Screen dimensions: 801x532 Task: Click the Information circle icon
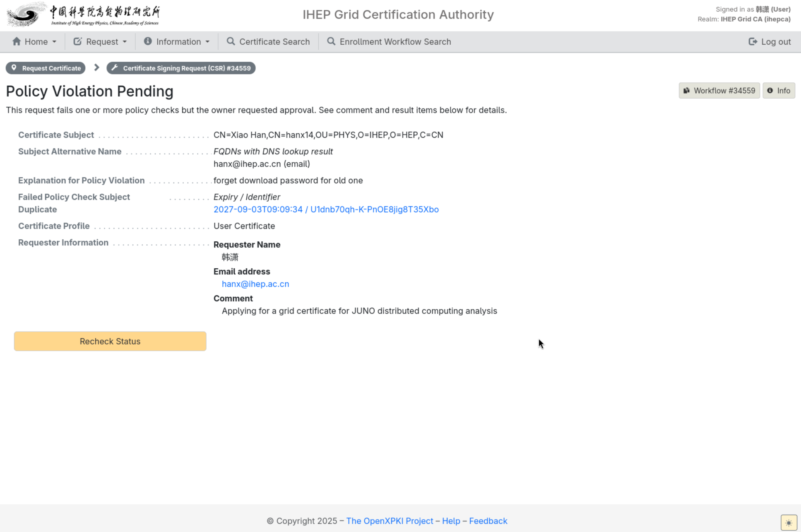pyautogui.click(x=148, y=41)
